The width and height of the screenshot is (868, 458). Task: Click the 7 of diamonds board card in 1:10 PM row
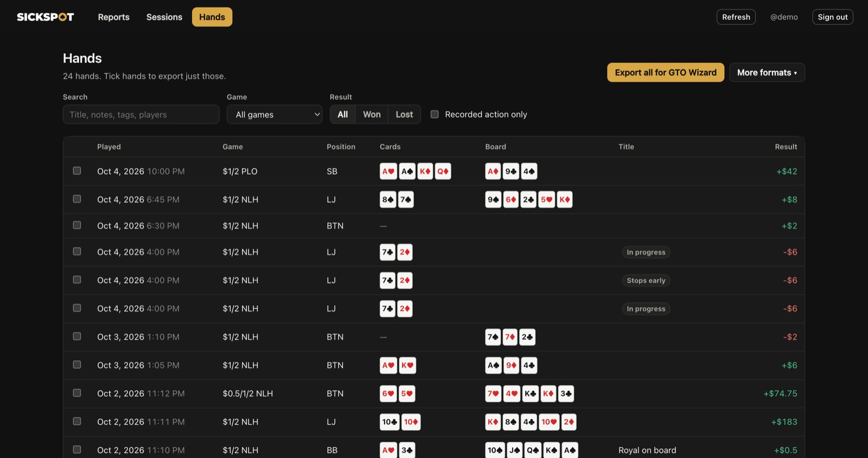click(510, 337)
